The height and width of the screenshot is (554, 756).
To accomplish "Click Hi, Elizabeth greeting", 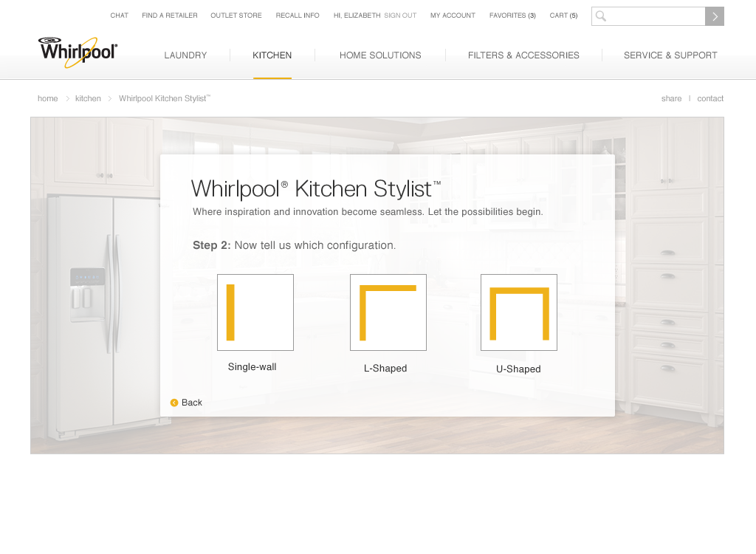I will (x=357, y=16).
